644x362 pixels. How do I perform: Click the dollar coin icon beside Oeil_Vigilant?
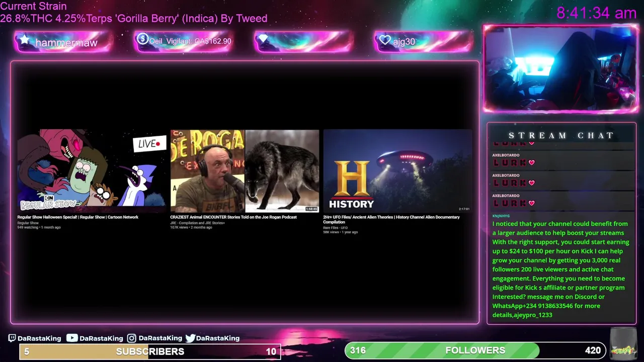(x=142, y=39)
